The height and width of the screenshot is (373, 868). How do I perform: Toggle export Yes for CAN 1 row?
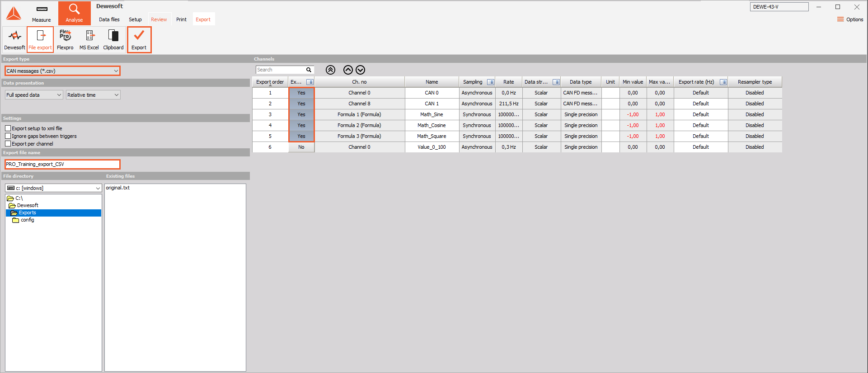[x=301, y=104]
